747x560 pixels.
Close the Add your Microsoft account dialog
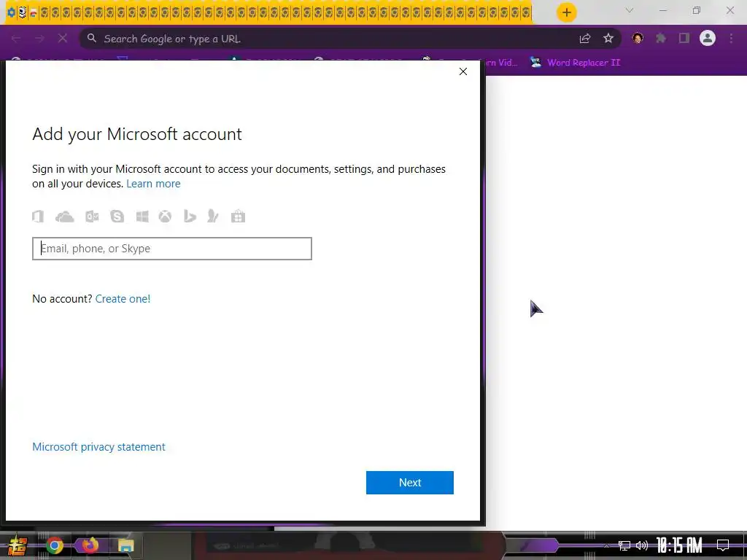(x=463, y=71)
